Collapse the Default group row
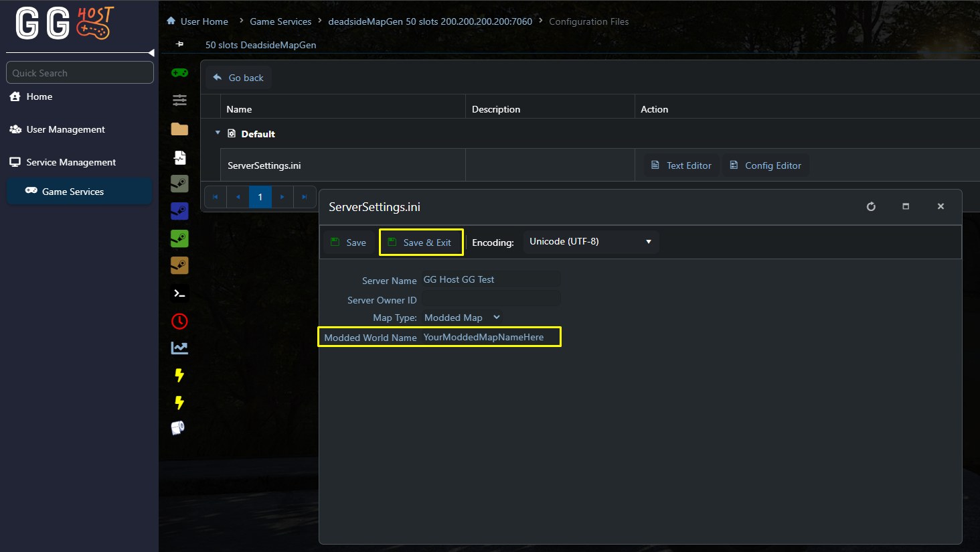Viewport: 980px width, 552px height. pos(218,133)
